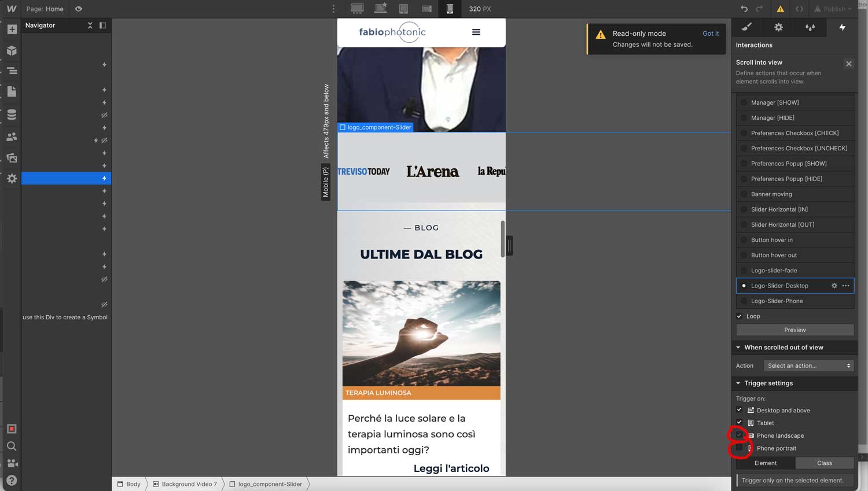Disable the Tablet trigger checkbox

tap(739, 423)
